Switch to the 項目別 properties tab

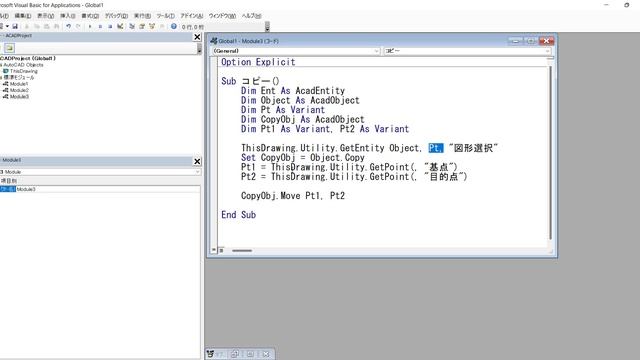point(8,181)
